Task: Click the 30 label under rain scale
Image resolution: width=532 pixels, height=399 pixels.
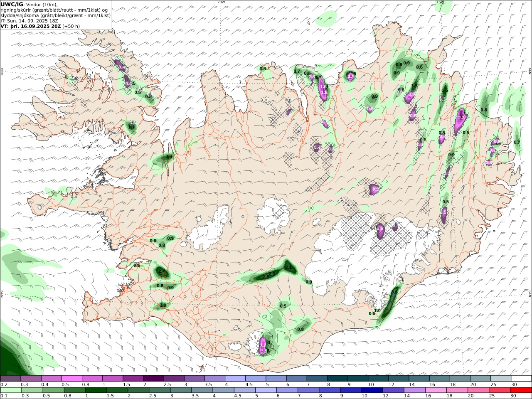Action: [x=513, y=396]
